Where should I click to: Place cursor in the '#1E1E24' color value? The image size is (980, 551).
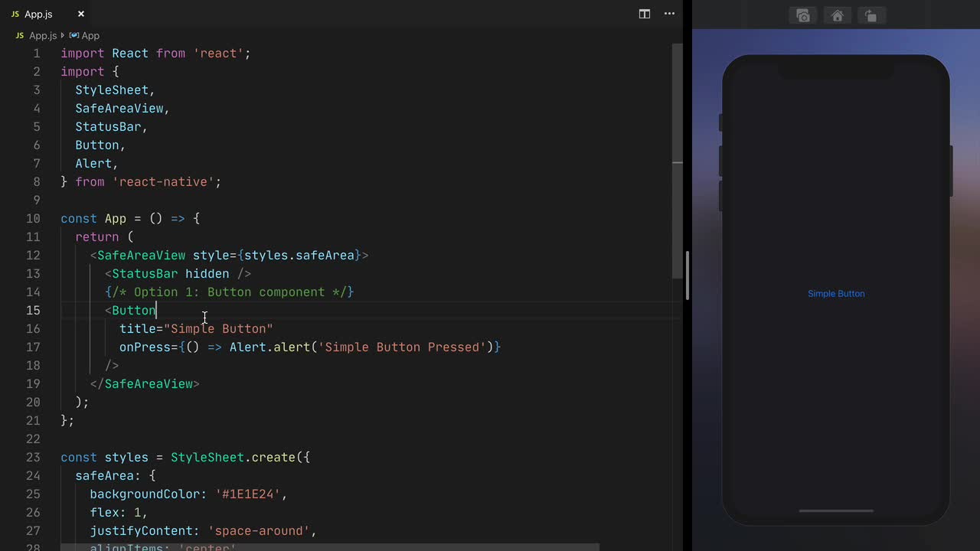[x=249, y=494]
